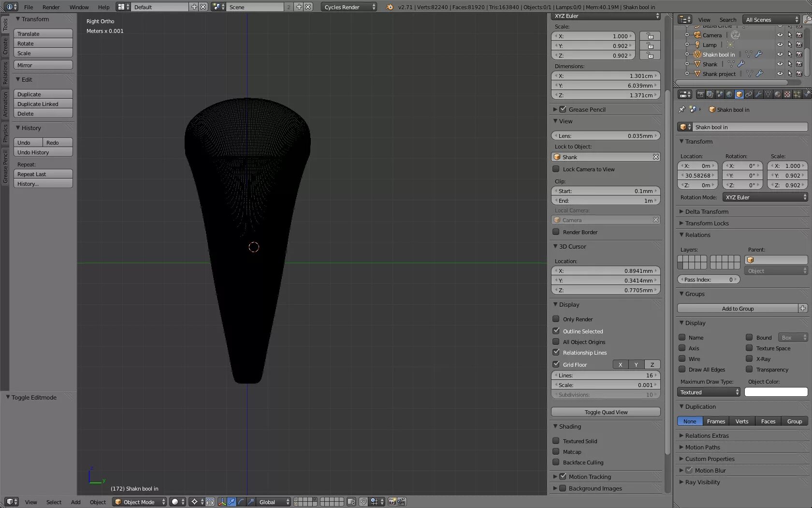
Task: Open the Cycles Render engine dropdown
Action: [x=349, y=7]
